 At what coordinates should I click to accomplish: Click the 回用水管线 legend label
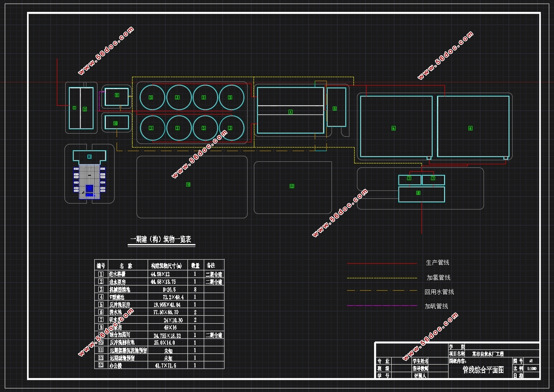pyautogui.click(x=439, y=292)
